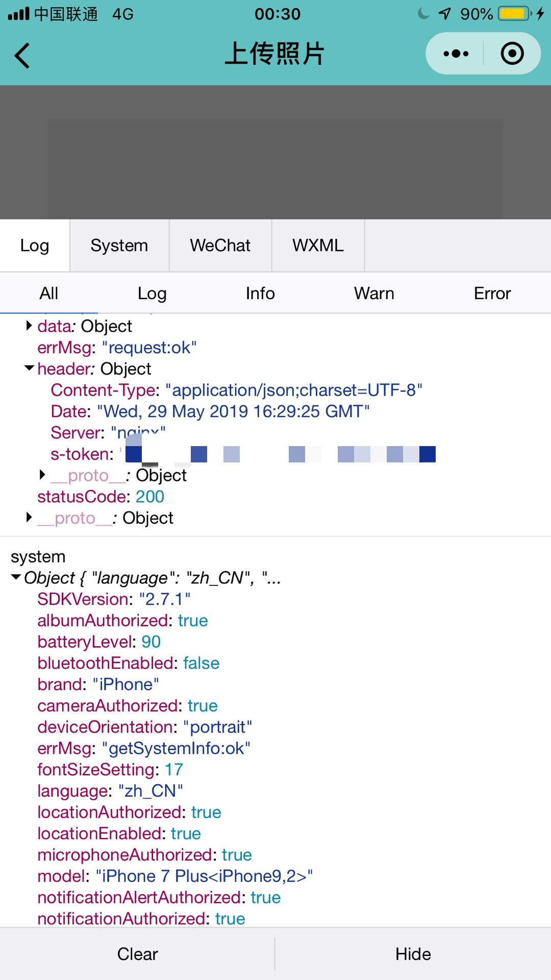Tap the location arrow status icon
This screenshot has height=980, width=551.
[x=444, y=14]
